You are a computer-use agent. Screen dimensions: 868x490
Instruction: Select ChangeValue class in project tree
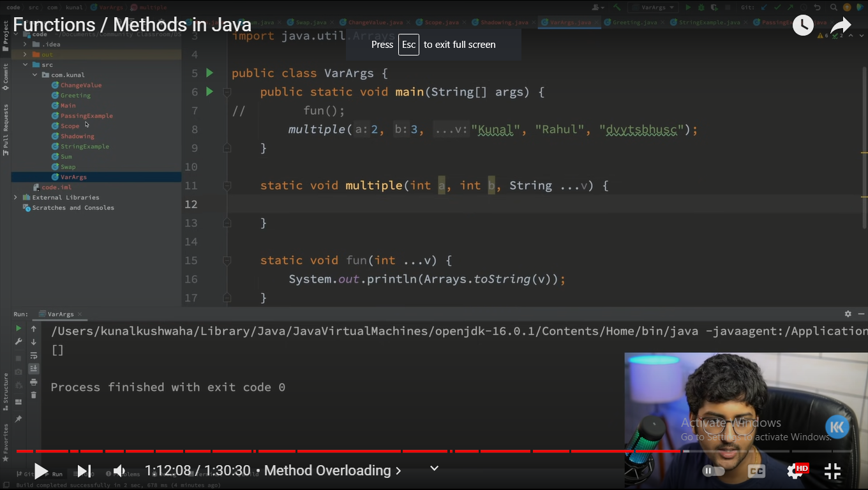pyautogui.click(x=81, y=85)
